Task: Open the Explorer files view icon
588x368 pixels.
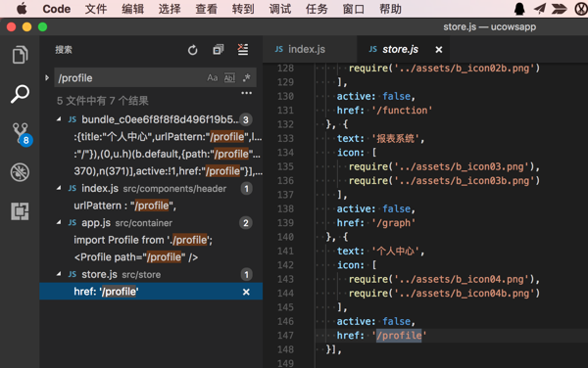Action: click(x=20, y=55)
